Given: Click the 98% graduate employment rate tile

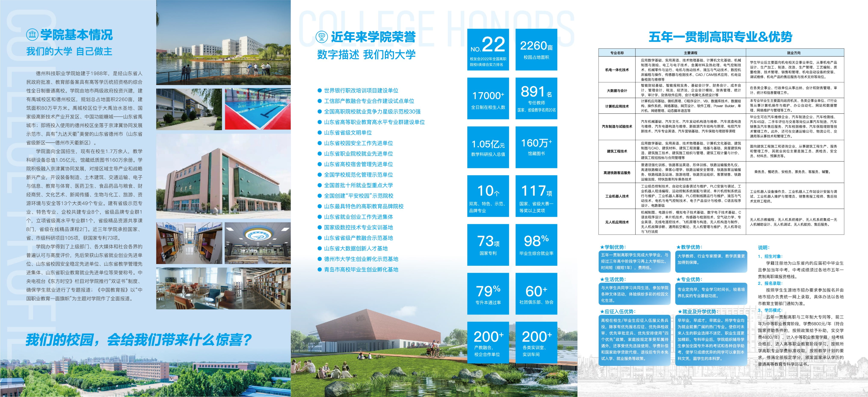Looking at the screenshot, I should [536, 245].
